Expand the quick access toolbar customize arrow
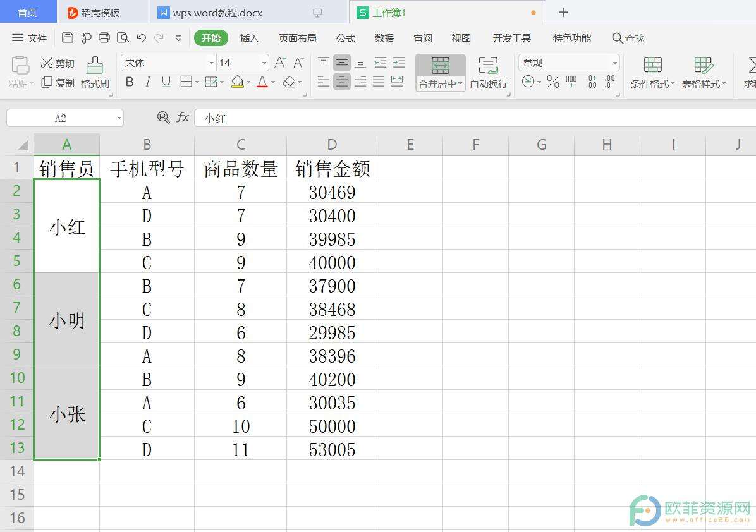This screenshot has width=756, height=532. pos(178,38)
